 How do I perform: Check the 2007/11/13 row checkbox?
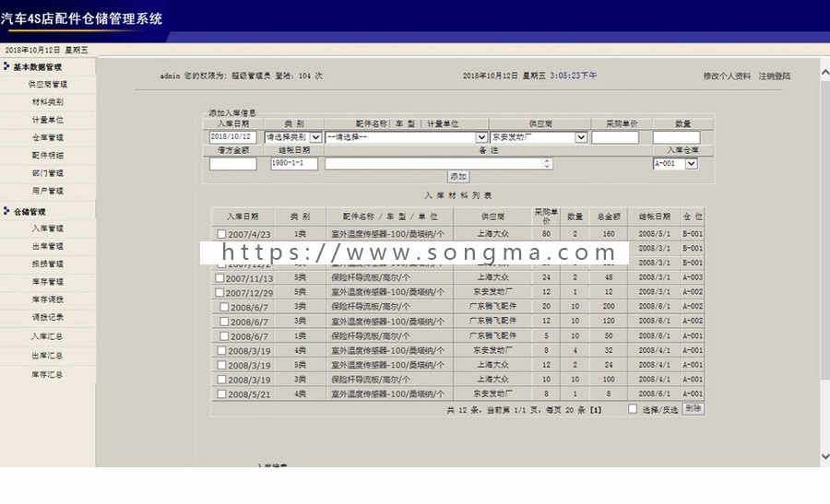tap(219, 277)
